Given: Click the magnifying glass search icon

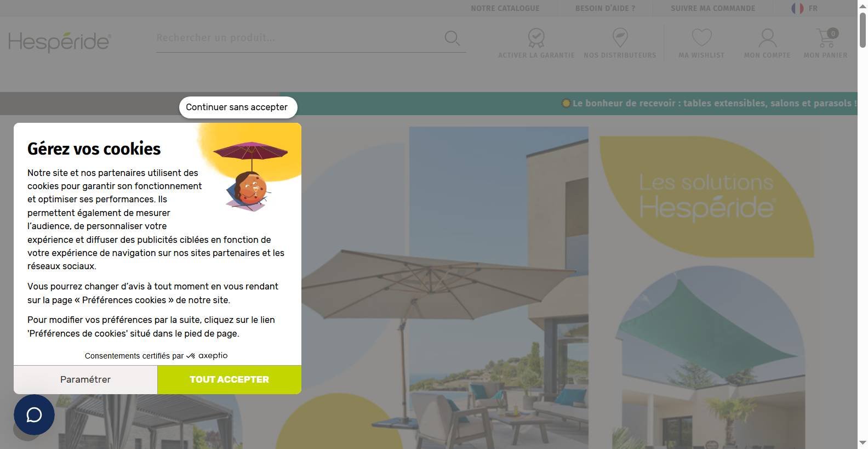Looking at the screenshot, I should [x=452, y=38].
